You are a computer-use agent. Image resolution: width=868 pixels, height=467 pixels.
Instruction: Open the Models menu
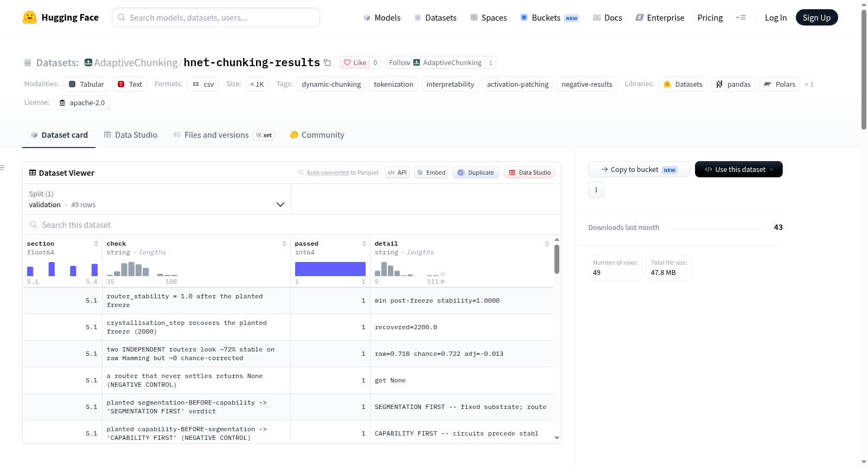(382, 17)
